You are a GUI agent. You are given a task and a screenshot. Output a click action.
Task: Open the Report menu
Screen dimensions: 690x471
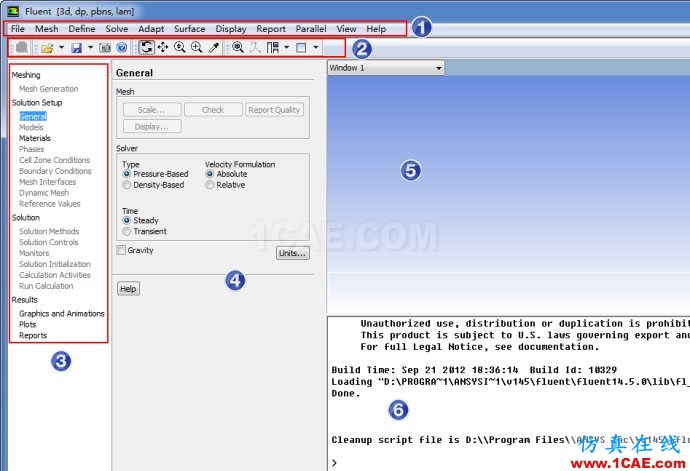tap(271, 29)
